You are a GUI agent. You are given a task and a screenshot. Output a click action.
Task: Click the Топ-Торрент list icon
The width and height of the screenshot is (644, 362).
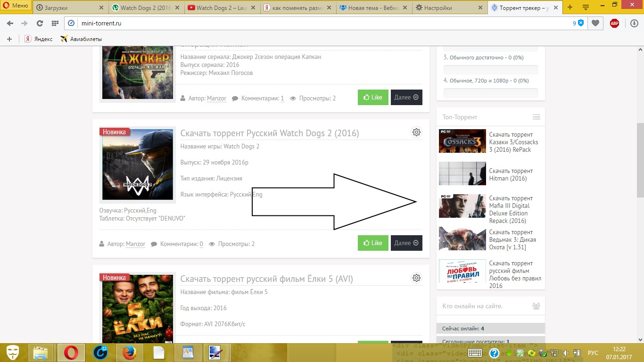tap(536, 117)
